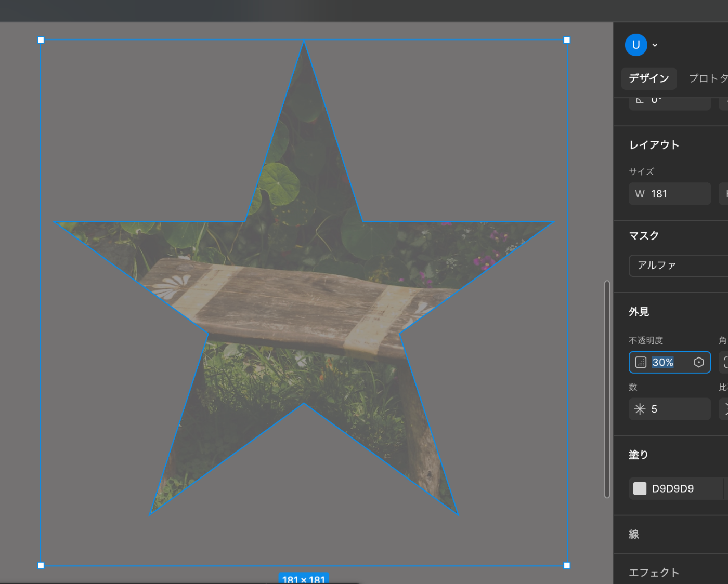Click the bottom-right selection handle of the star
This screenshot has width=728, height=584.
[567, 565]
